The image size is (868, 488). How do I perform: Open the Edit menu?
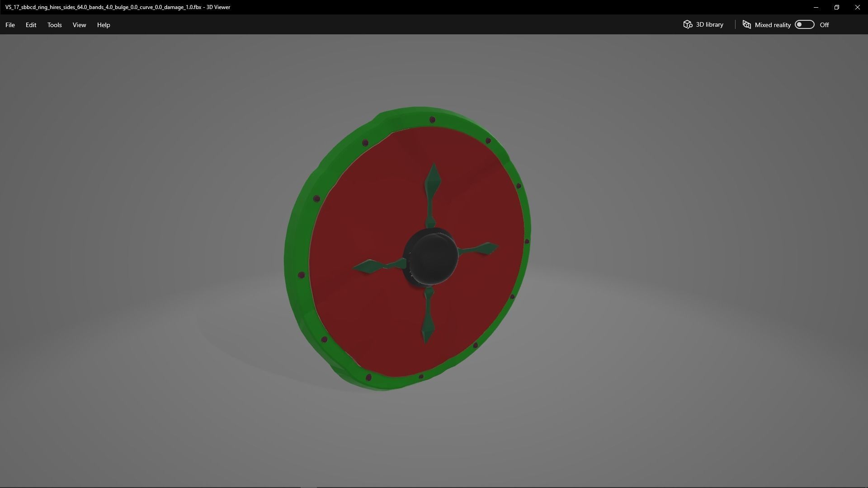(31, 25)
